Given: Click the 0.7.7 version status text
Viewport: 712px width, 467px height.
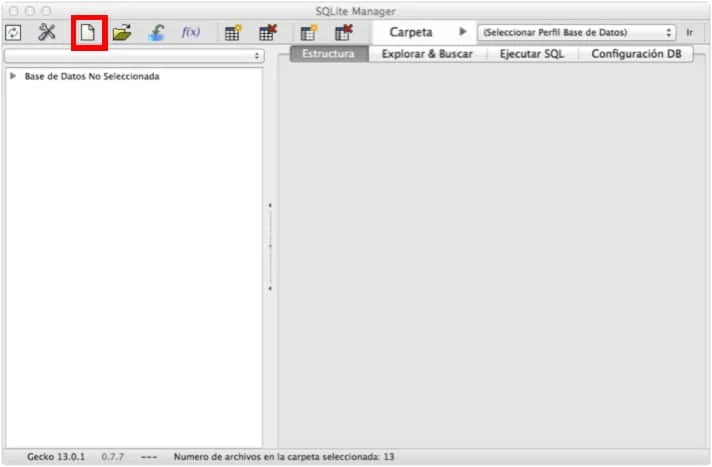Looking at the screenshot, I should pyautogui.click(x=113, y=457).
